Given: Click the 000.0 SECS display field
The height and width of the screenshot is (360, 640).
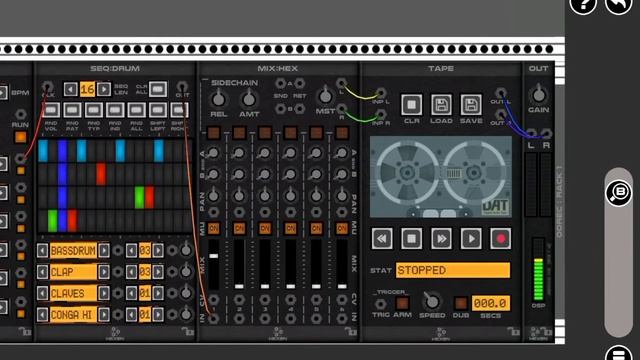Looking at the screenshot, I should [491, 303].
